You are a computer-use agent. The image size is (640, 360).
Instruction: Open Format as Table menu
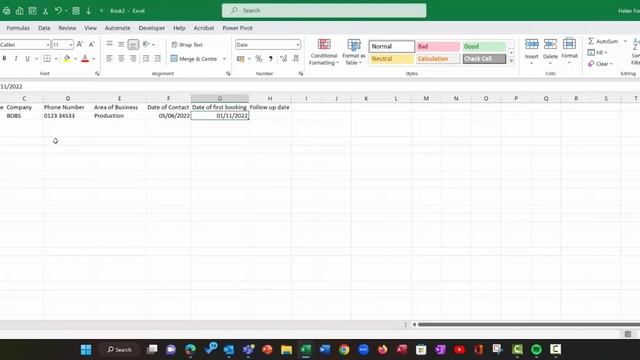point(353,52)
